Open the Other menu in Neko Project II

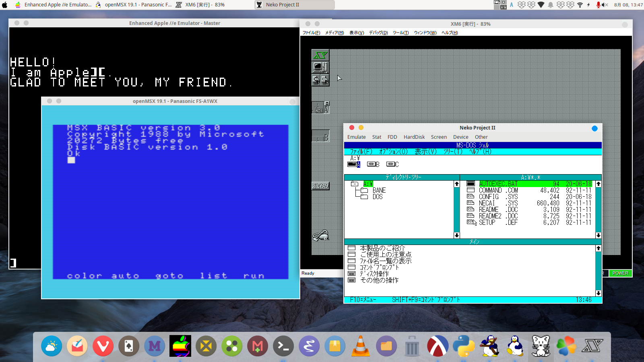[481, 137]
